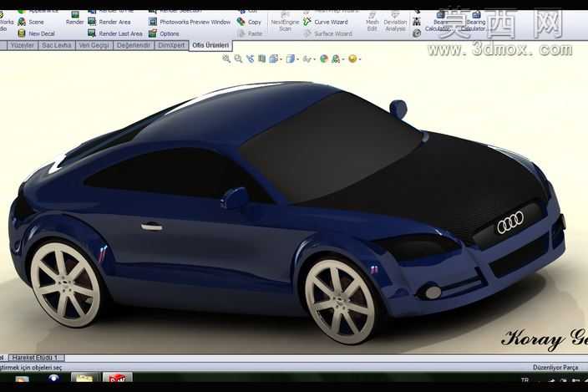Start a Render
Viewport: 588px width, 392px height.
coord(74,18)
